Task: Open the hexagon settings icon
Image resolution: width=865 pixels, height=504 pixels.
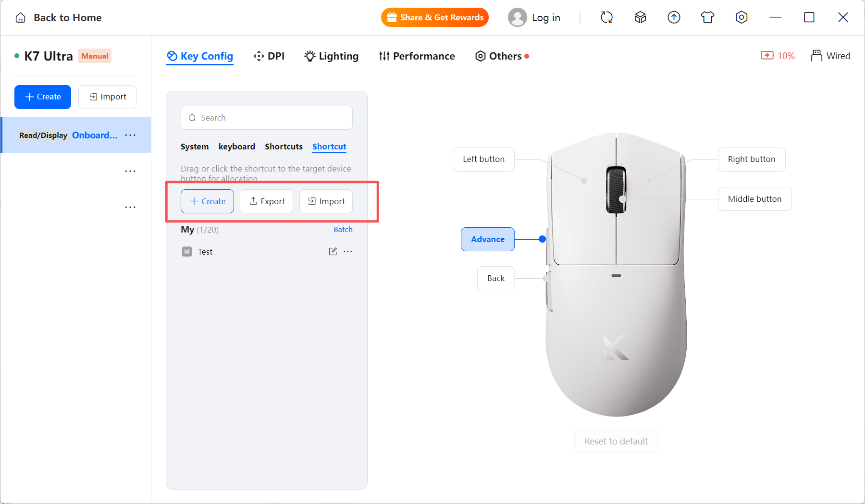Action: point(741,18)
